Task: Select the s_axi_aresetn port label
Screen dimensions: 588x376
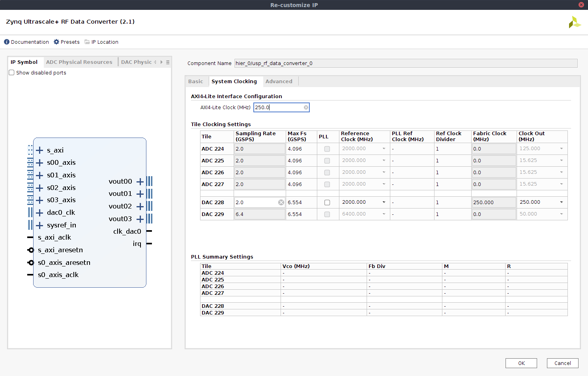Action: point(60,250)
